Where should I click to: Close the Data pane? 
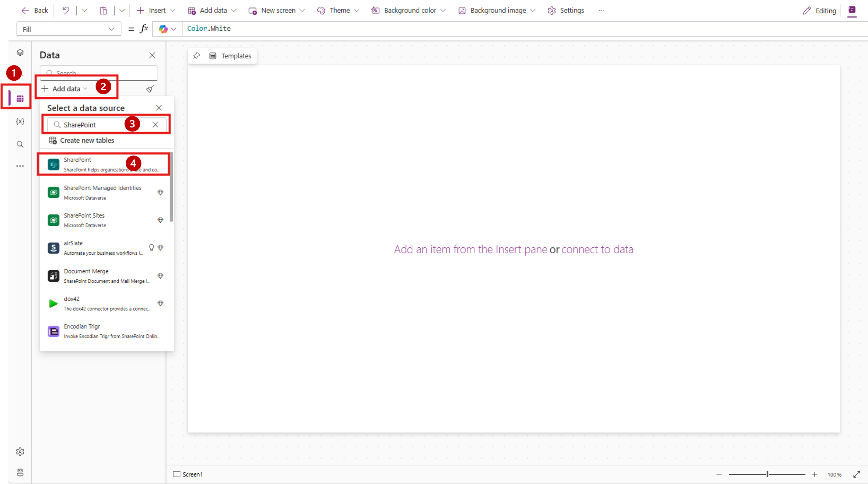coord(152,55)
